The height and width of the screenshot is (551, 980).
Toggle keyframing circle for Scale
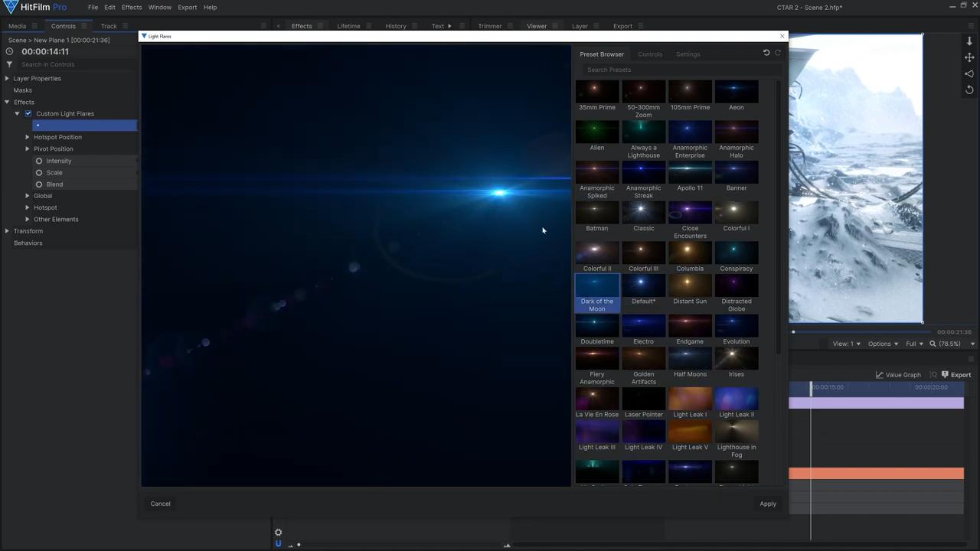tap(39, 172)
